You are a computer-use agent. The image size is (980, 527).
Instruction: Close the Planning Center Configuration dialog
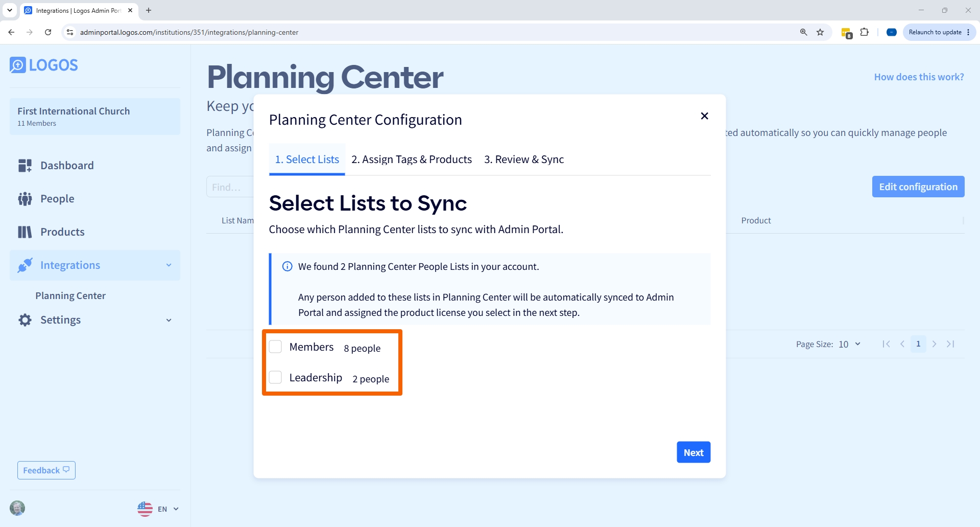coord(704,116)
